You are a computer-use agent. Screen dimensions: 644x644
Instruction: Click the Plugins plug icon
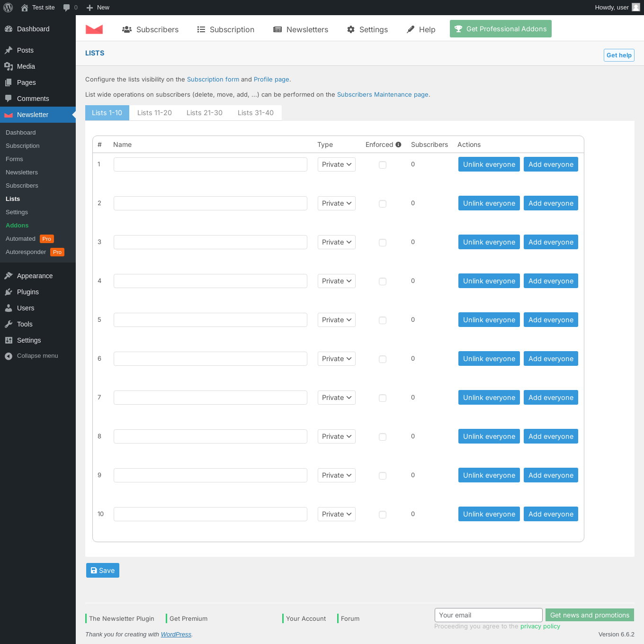pos(9,292)
